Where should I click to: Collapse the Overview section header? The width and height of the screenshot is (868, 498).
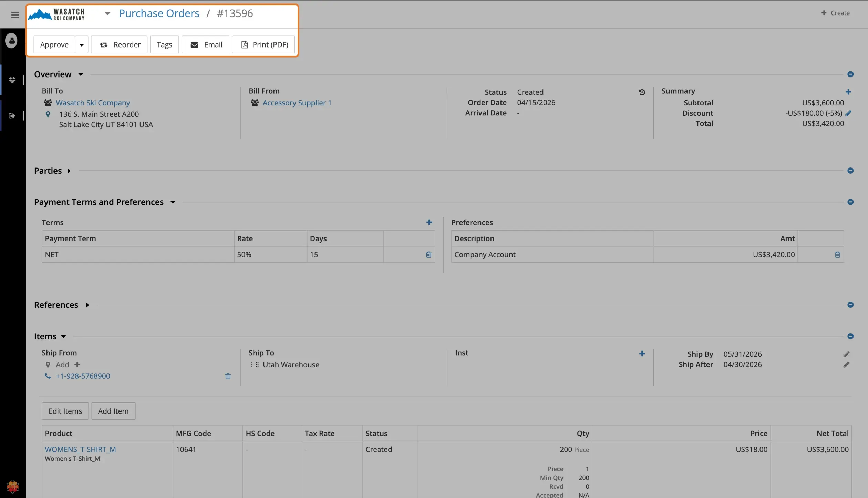pos(59,74)
